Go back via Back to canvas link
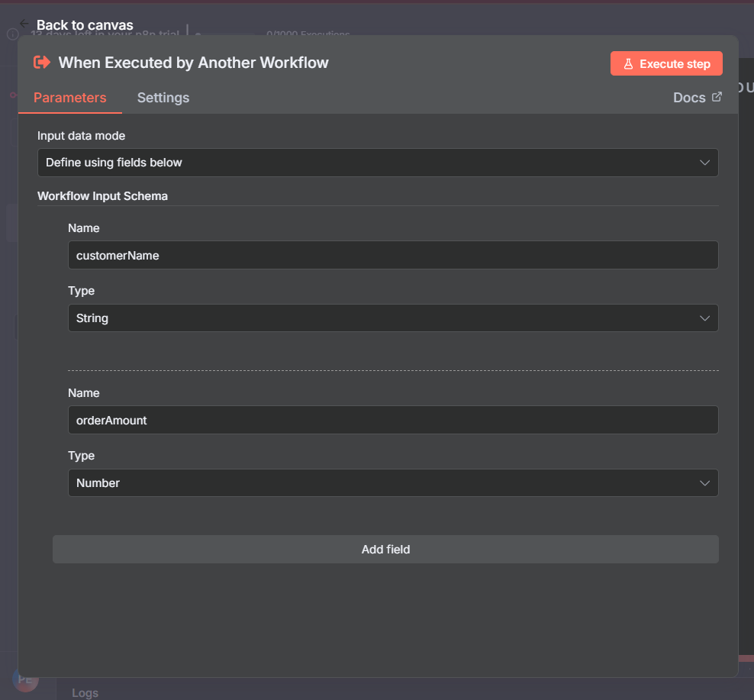The width and height of the screenshot is (754, 700). (85, 25)
